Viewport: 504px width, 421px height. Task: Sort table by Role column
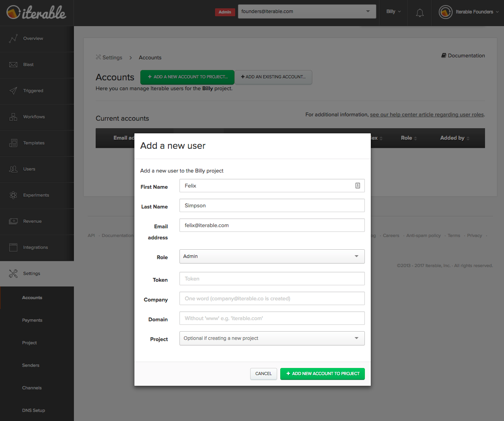[x=409, y=138]
